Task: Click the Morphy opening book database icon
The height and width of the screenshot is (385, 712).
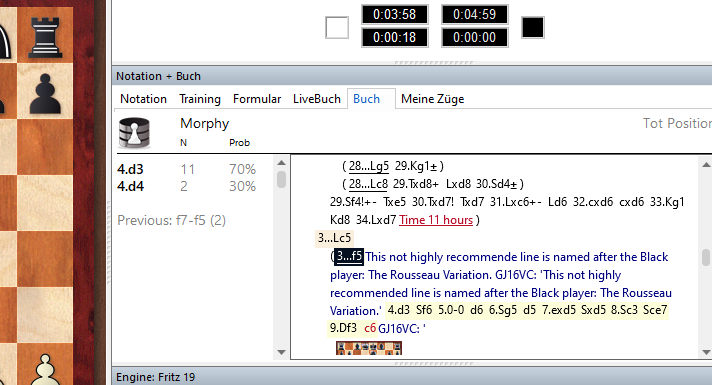Action: click(134, 133)
